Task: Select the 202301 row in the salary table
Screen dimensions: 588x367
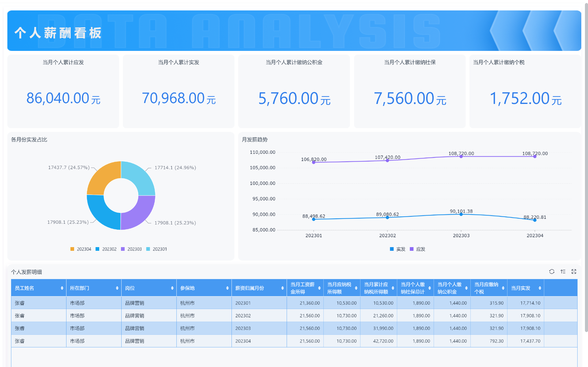Action: tap(243, 303)
